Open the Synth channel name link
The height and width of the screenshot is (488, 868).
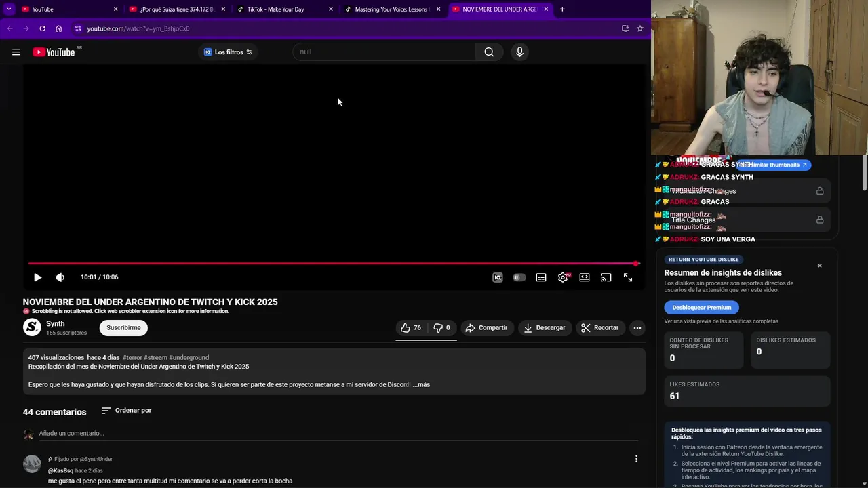pos(56,324)
